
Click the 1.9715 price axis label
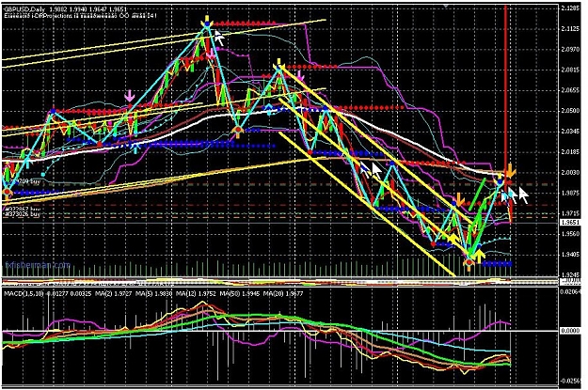pyautogui.click(x=571, y=213)
